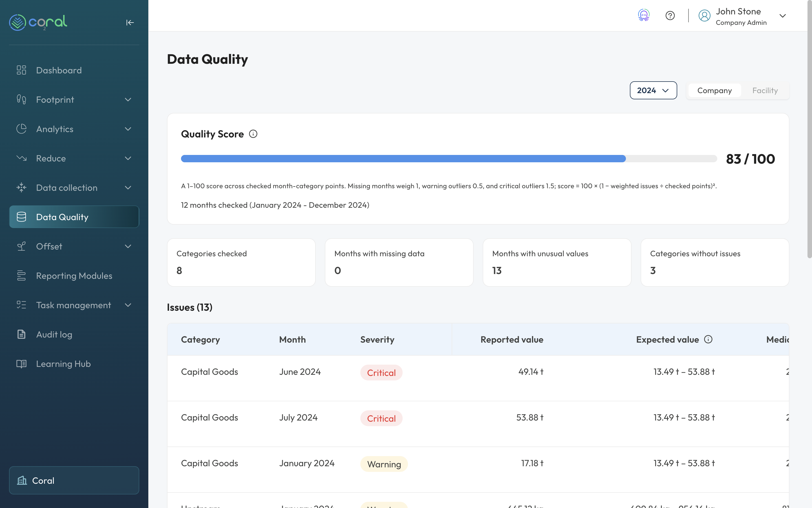Click the John Stone profile name
This screenshot has width=812, height=508.
[738, 11]
